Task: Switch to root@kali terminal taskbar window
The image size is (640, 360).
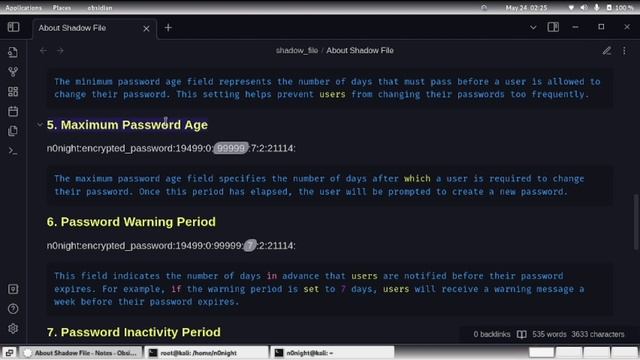Action: 207,353
